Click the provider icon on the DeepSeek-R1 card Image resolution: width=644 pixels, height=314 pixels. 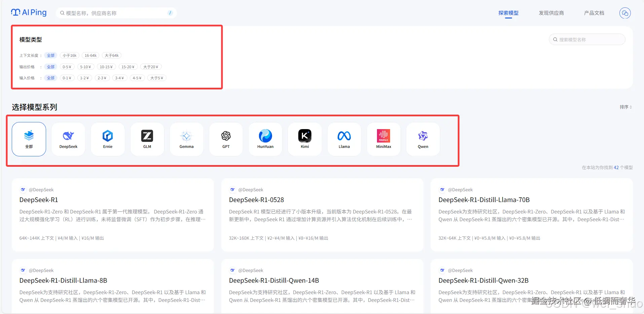tap(23, 190)
